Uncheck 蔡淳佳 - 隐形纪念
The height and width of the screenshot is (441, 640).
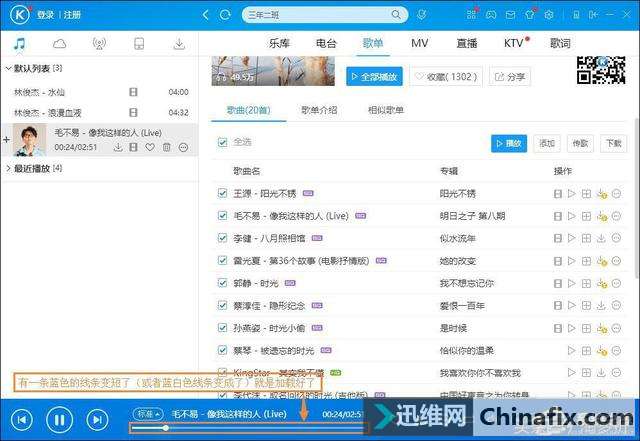coord(222,305)
